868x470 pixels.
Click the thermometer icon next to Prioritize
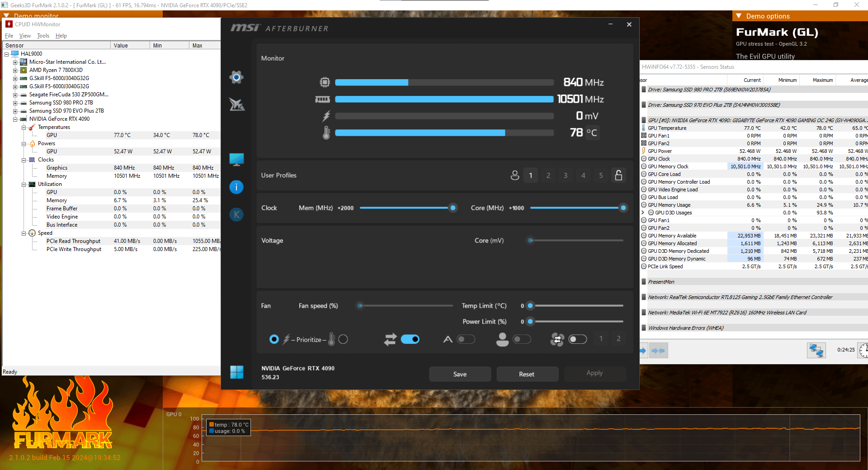(x=331, y=339)
